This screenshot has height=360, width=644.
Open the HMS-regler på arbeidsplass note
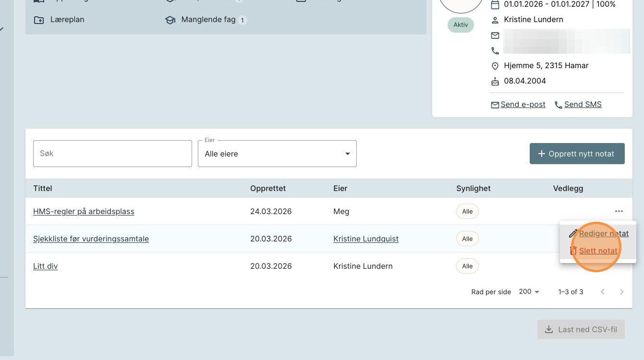(x=84, y=211)
